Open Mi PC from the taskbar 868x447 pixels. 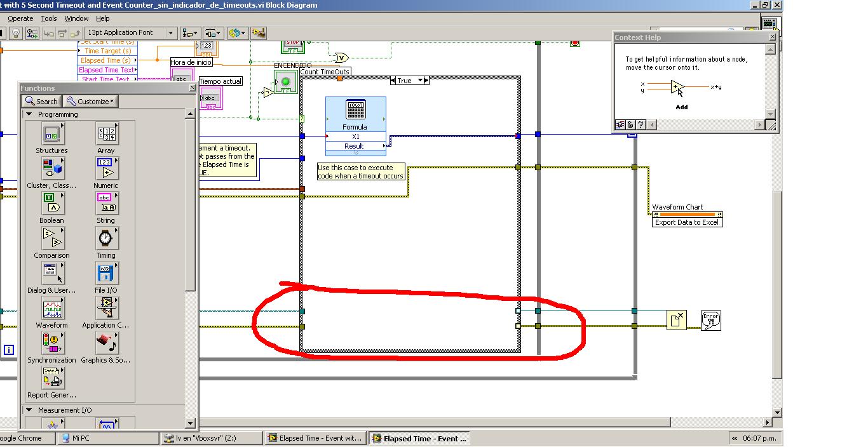coord(108,438)
